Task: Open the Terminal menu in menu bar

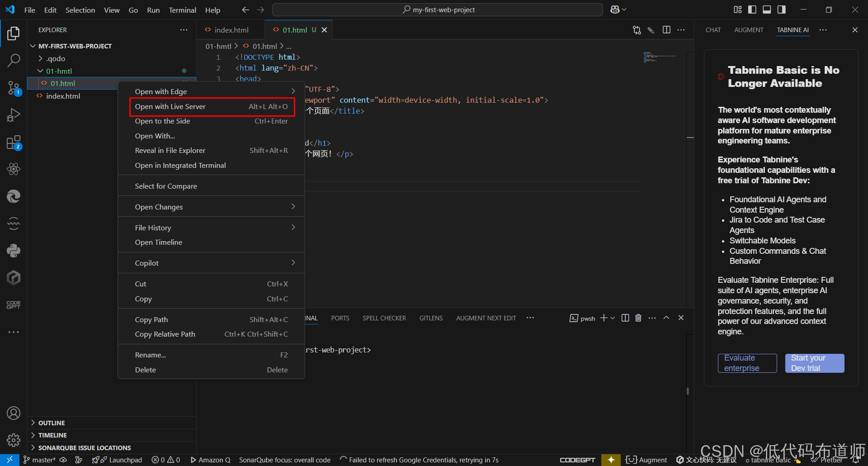Action: 182,10
